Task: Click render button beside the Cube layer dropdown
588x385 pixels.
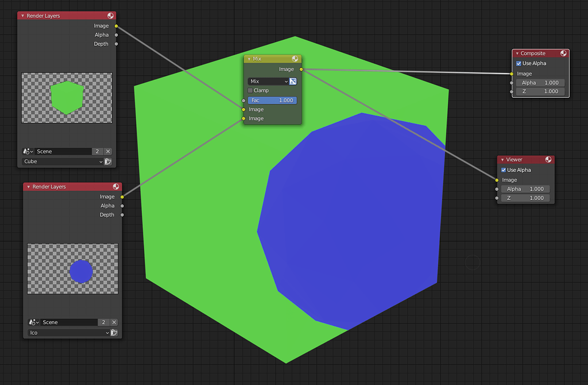Action: (108, 161)
